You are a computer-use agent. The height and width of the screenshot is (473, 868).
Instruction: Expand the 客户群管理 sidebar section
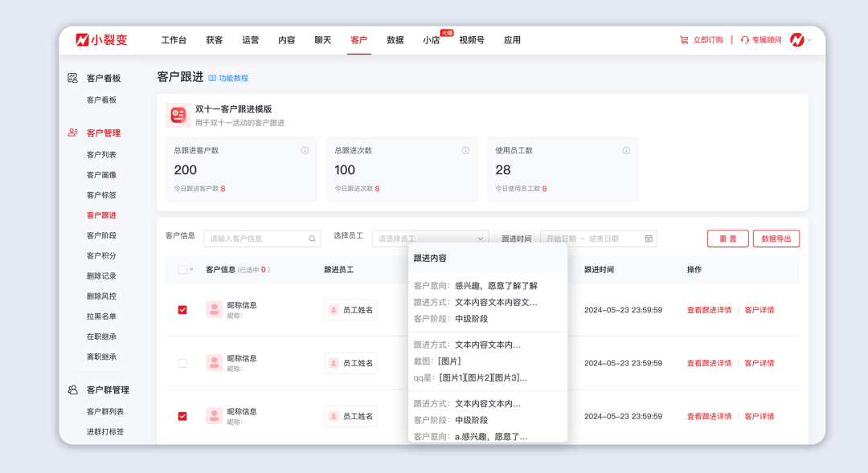point(108,390)
